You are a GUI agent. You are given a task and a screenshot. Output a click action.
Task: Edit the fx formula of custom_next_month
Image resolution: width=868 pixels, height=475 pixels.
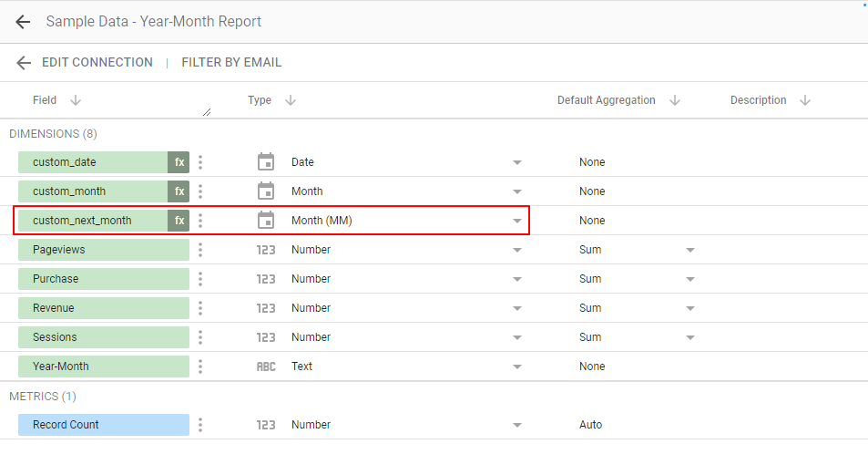coord(179,221)
